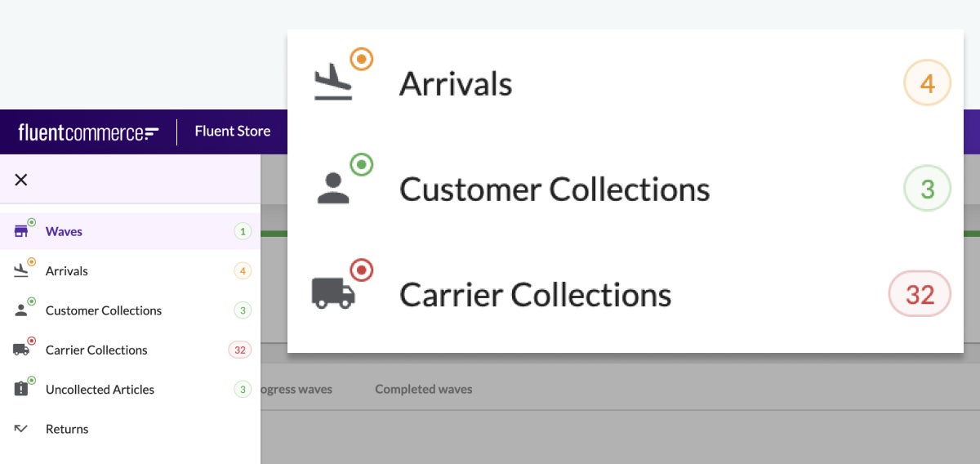Click the Fluent Store header title

click(232, 132)
